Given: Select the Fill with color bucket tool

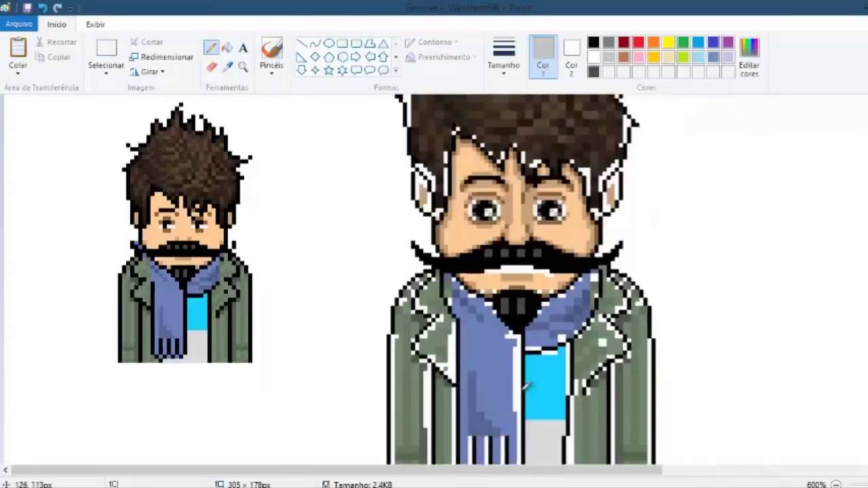Looking at the screenshot, I should click(227, 48).
